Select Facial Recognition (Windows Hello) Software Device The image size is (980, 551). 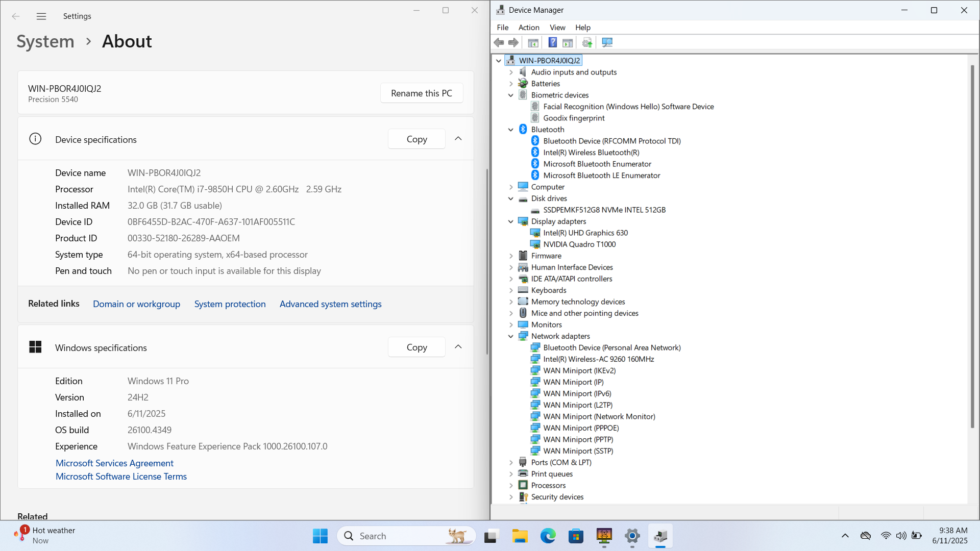click(628, 107)
